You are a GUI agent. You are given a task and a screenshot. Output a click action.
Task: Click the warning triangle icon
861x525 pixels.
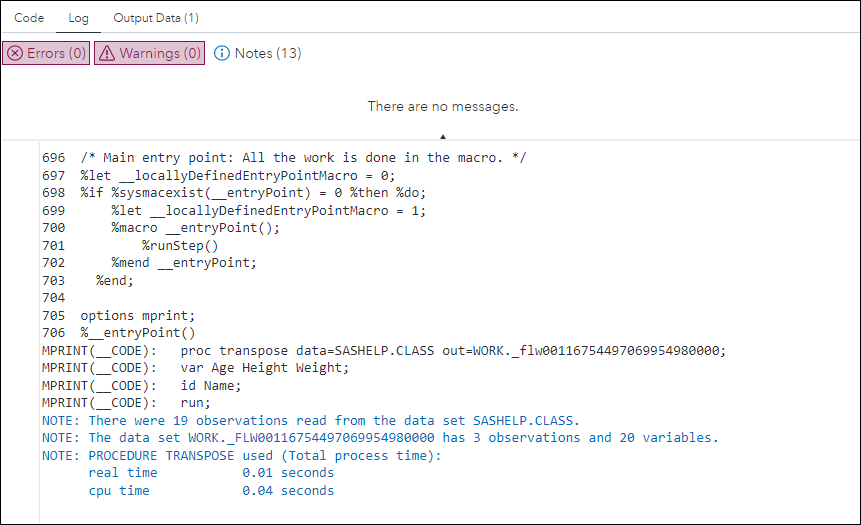click(x=107, y=53)
